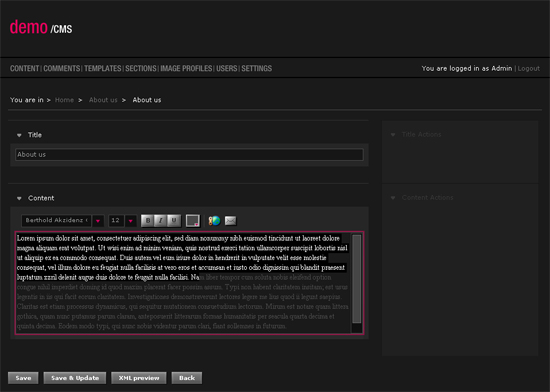This screenshot has height=392, width=550.
Task: Click inside the content text editor
Action: (183, 283)
